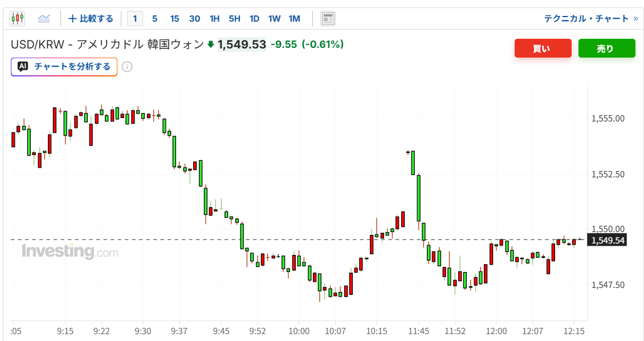Click the 10:15 time axis label
The image size is (644, 341).
point(377,331)
